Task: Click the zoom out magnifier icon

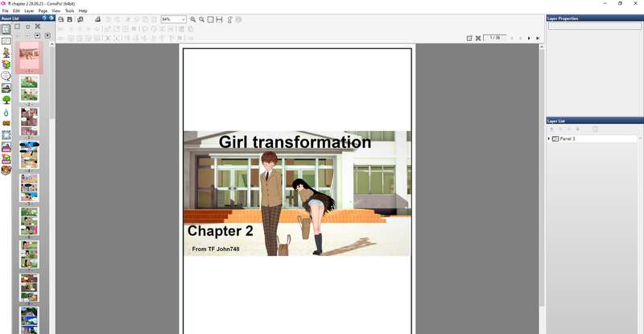Action: 202,19
